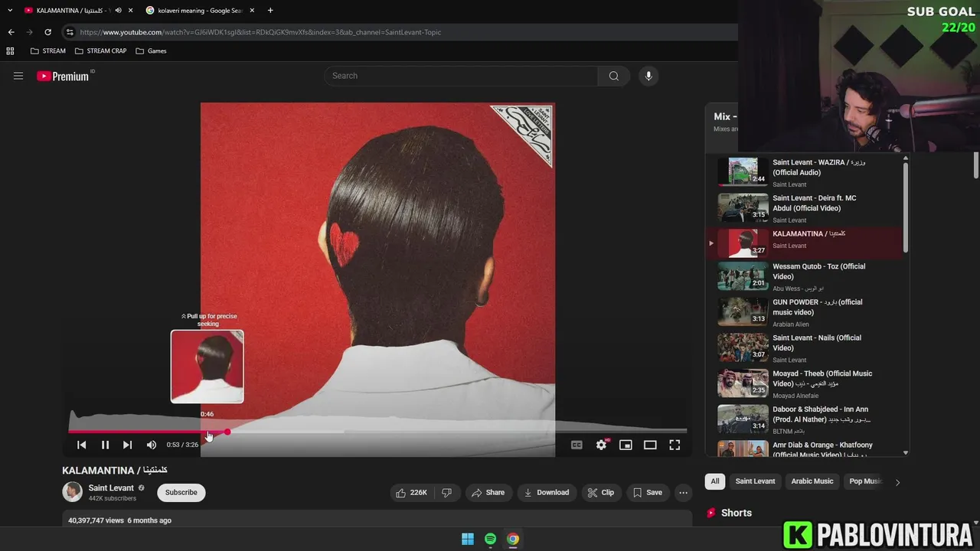Select the Saint Levant filter chip

click(755, 481)
